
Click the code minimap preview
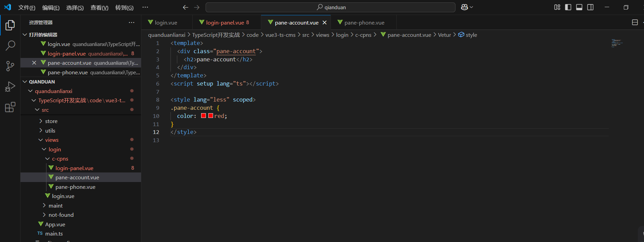tap(617, 43)
